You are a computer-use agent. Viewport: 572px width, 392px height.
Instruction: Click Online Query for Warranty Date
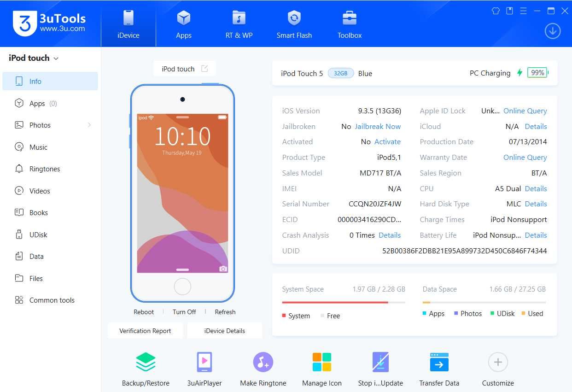(525, 157)
